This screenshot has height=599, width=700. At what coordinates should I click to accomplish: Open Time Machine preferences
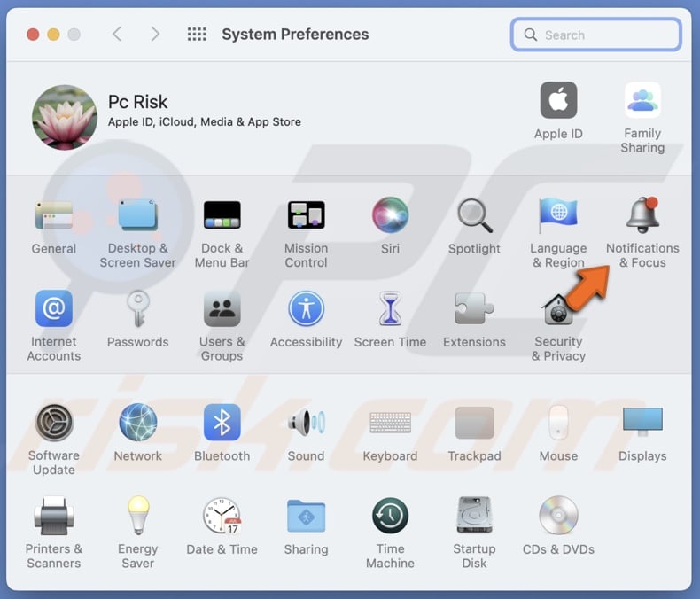[390, 516]
